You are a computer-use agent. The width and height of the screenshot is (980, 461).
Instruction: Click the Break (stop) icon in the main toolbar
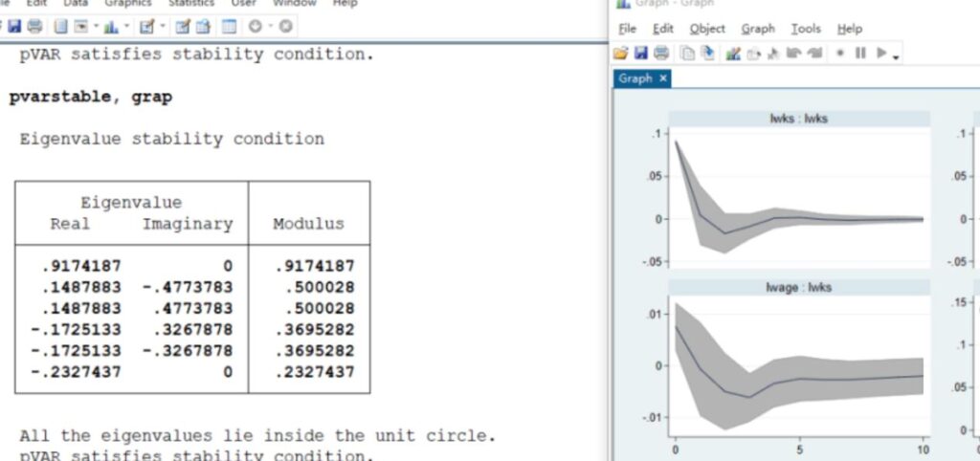[285, 26]
